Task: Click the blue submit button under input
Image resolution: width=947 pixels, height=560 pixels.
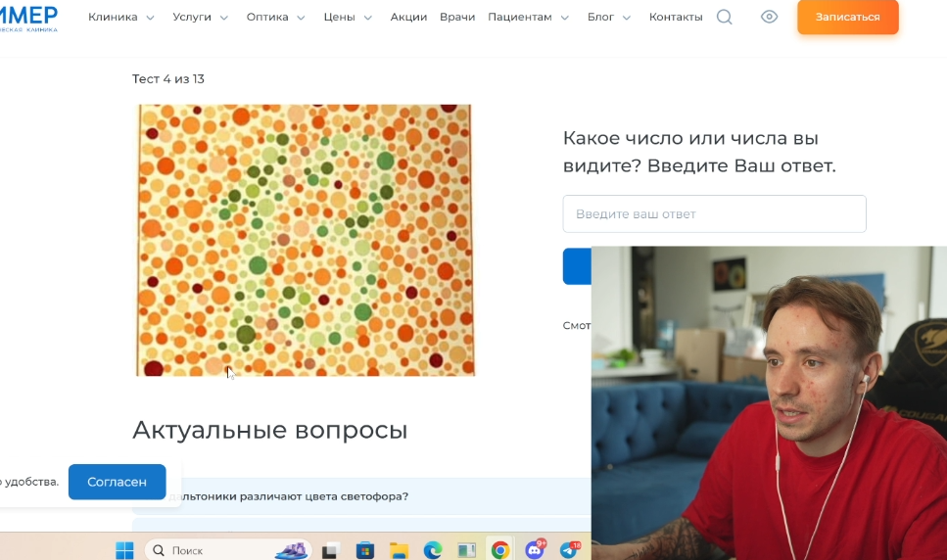Action: [x=577, y=266]
